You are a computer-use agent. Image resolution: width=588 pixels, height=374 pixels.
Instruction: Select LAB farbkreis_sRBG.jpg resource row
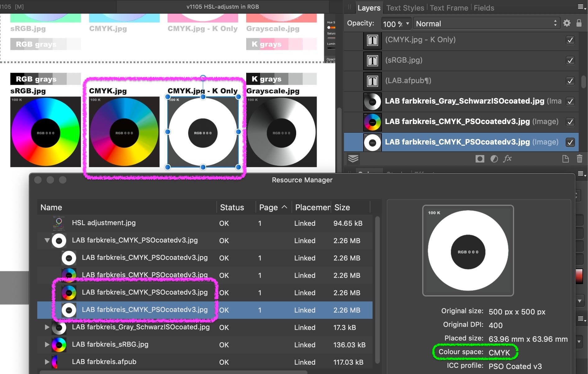(x=205, y=345)
